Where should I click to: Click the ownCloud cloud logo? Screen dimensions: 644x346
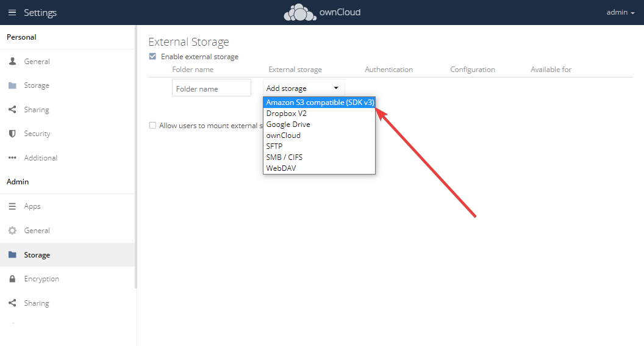click(300, 12)
